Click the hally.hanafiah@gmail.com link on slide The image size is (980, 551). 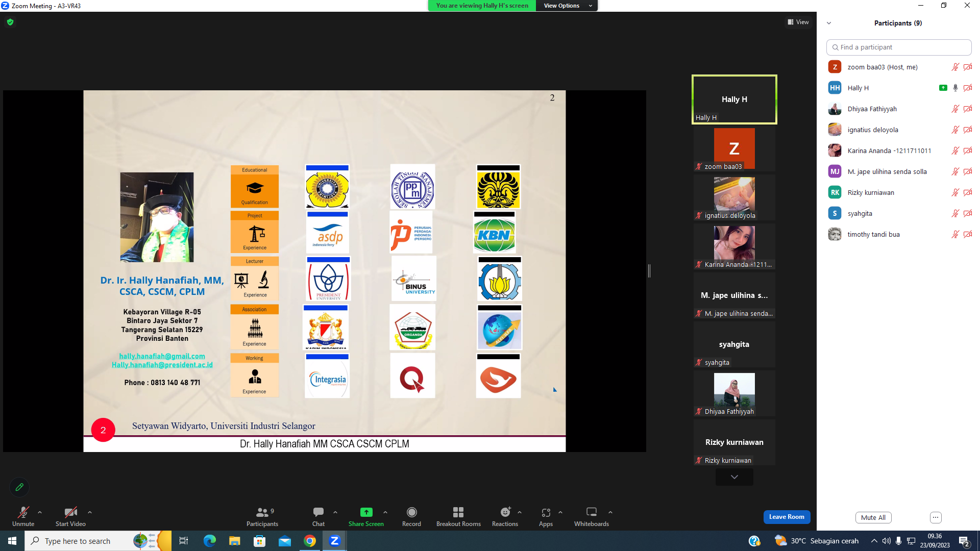pyautogui.click(x=162, y=356)
